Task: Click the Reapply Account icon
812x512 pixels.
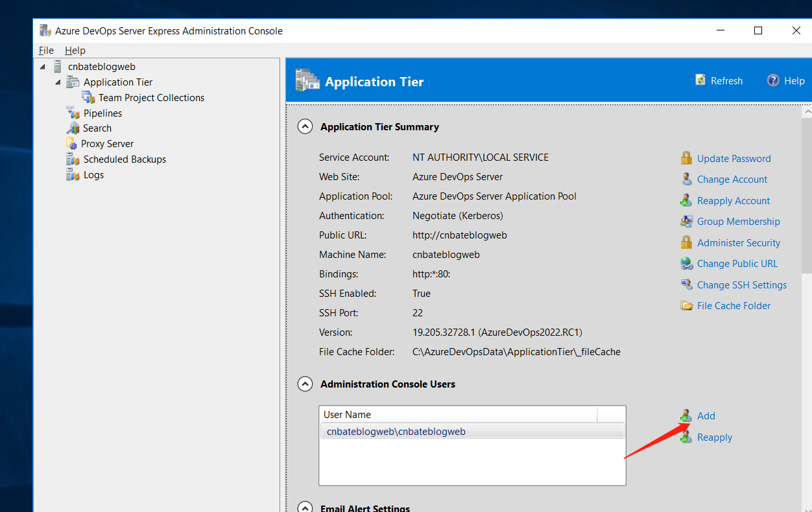Action: [686, 200]
